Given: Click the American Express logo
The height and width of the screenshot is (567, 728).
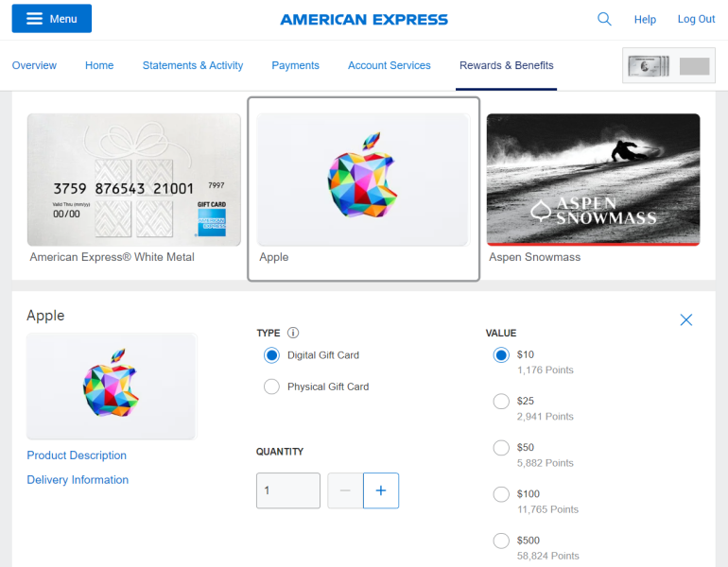Looking at the screenshot, I should [364, 20].
